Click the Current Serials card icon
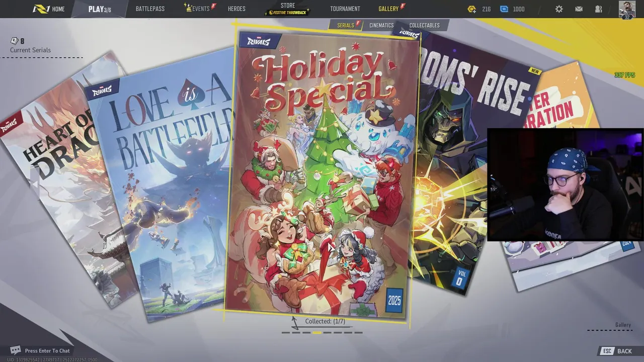 (x=14, y=41)
